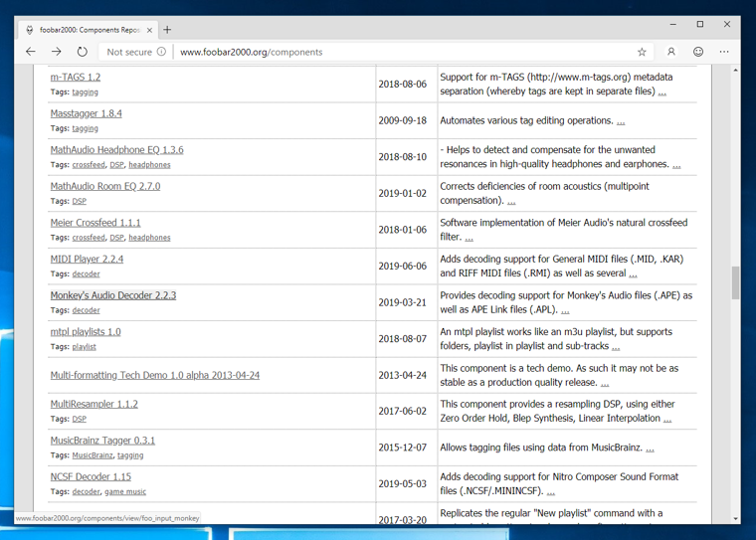Click headphones tag under MathAudio Headphone EQ
Image resolution: width=756 pixels, height=540 pixels.
pos(149,165)
